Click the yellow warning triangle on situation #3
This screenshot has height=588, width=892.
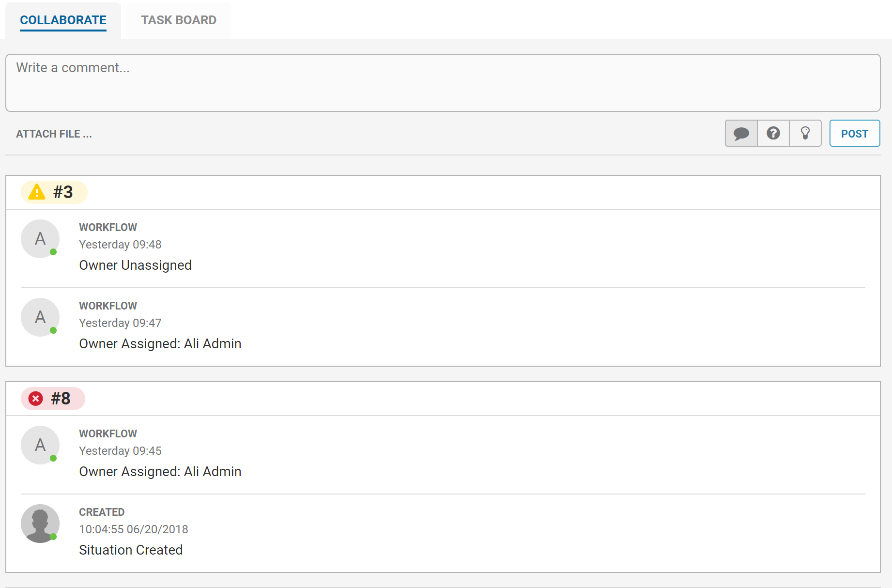(37, 192)
